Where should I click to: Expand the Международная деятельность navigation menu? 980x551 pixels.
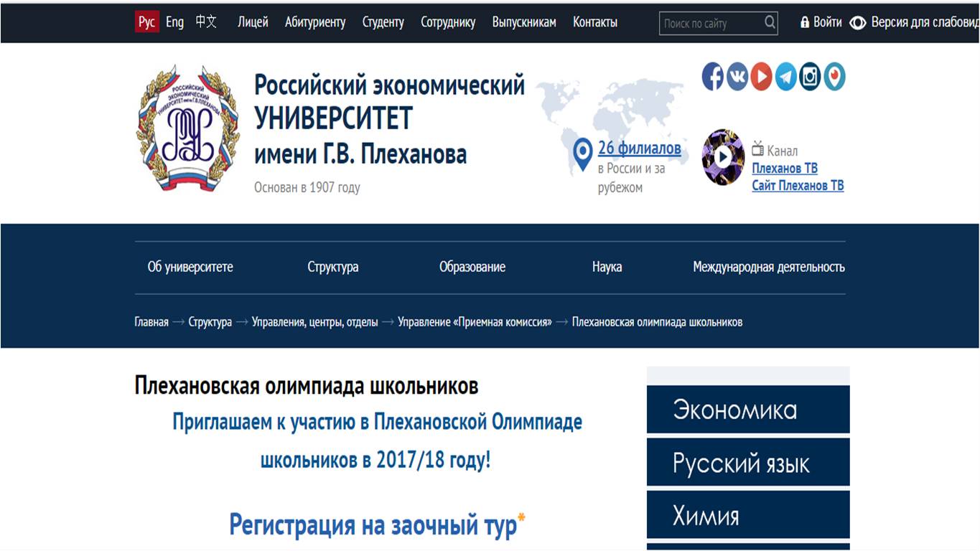coord(769,267)
